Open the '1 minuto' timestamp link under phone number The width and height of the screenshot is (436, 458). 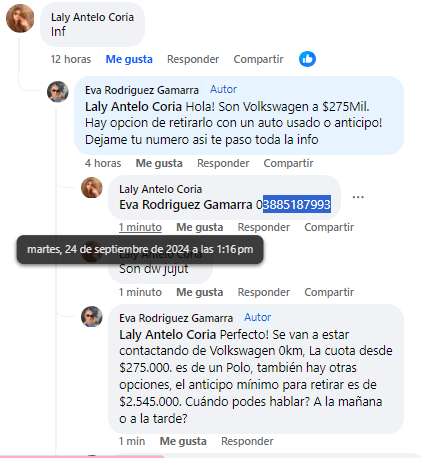point(140,227)
